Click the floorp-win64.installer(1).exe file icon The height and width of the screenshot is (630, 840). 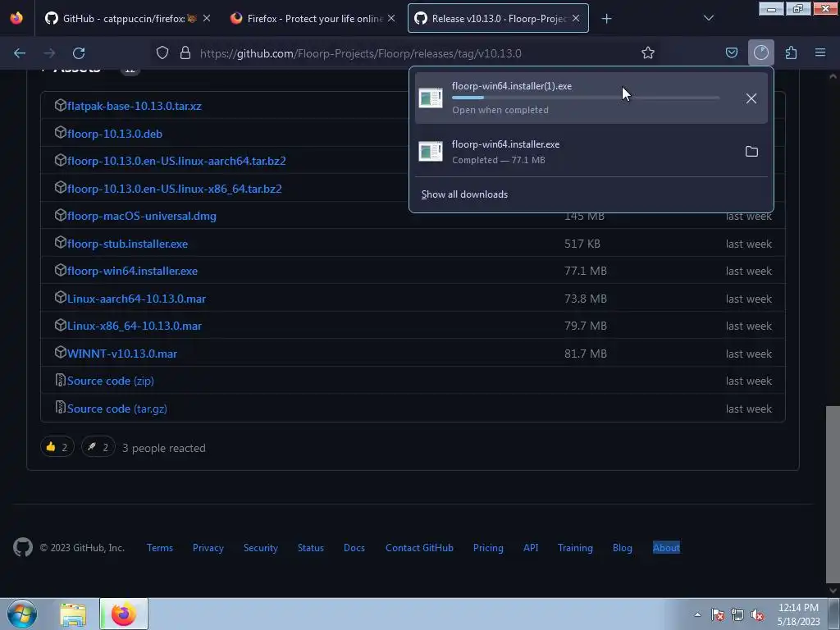click(431, 98)
